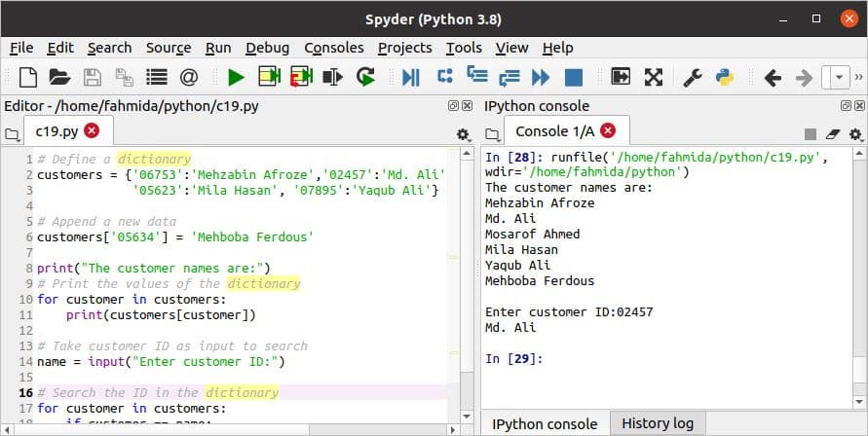Click the Run current cell icon

coord(269,77)
